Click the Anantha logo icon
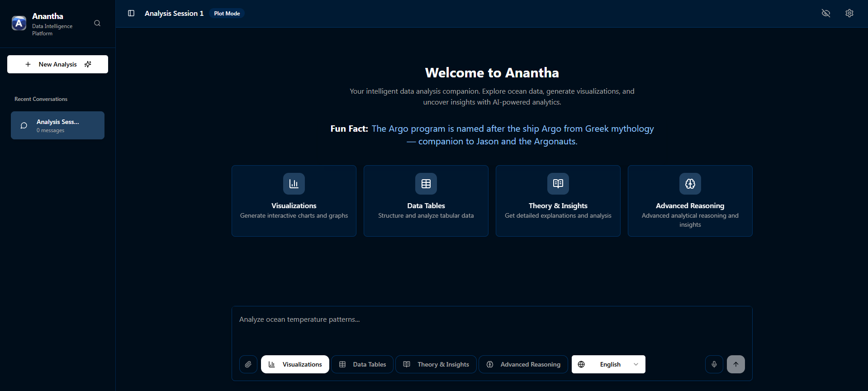Screen dimensions: 868x391 click(19, 23)
